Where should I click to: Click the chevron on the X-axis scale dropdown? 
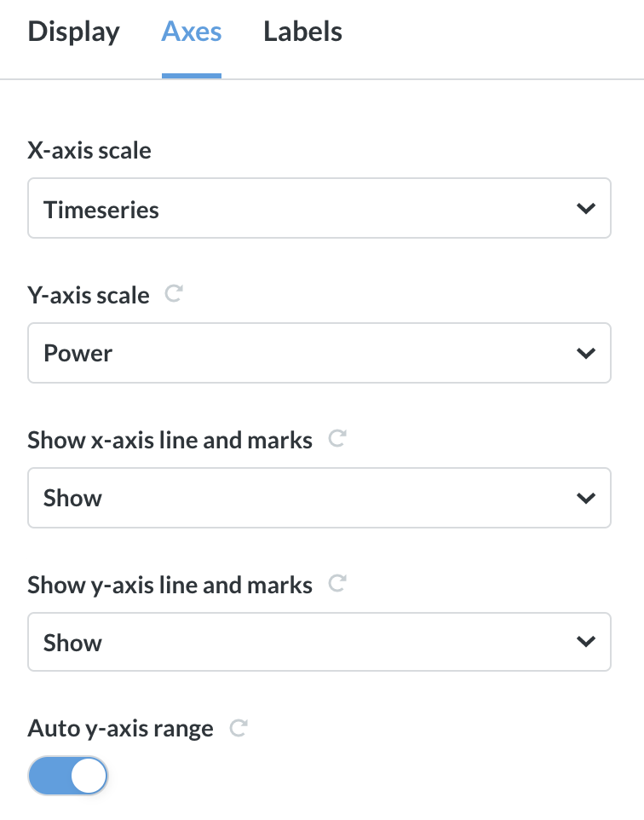click(585, 207)
